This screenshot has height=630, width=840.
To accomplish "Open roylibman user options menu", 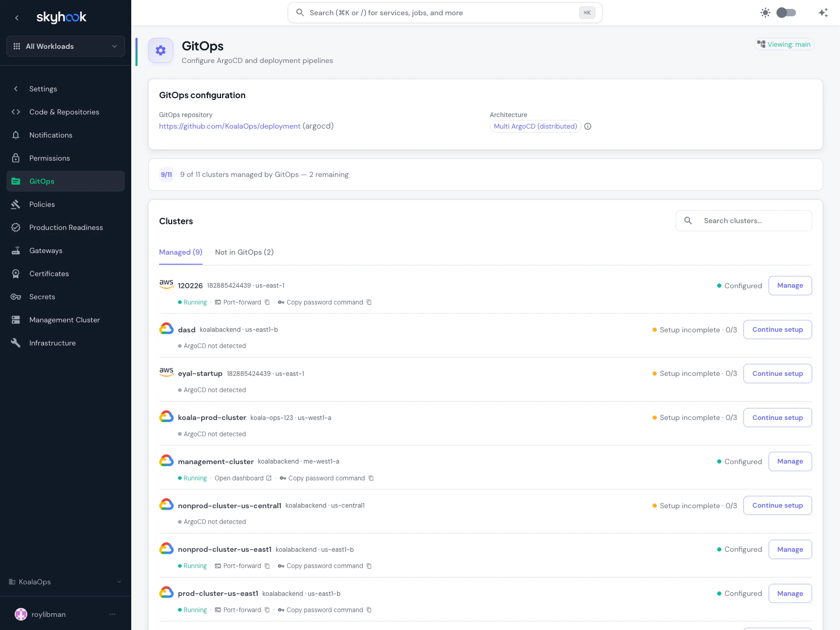I will point(112,614).
